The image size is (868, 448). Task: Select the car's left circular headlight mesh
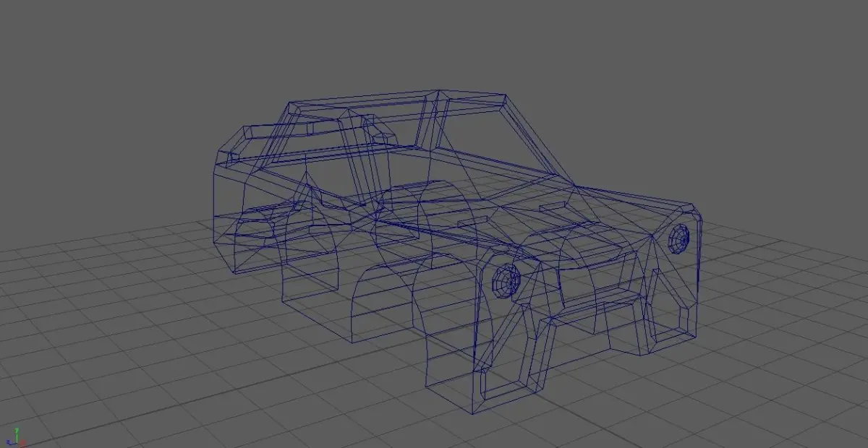point(506,280)
